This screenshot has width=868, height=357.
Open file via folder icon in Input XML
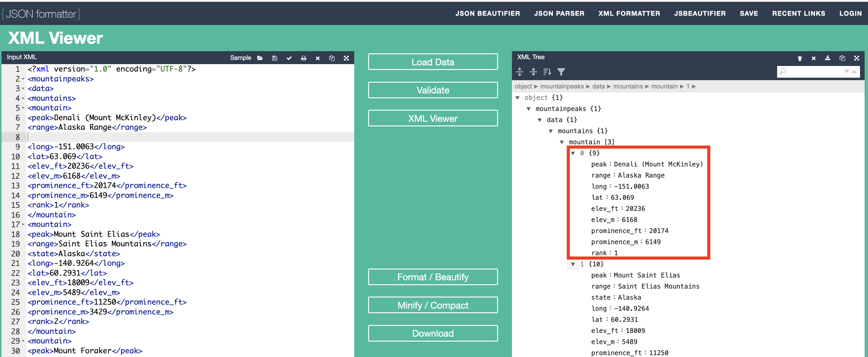(260, 58)
